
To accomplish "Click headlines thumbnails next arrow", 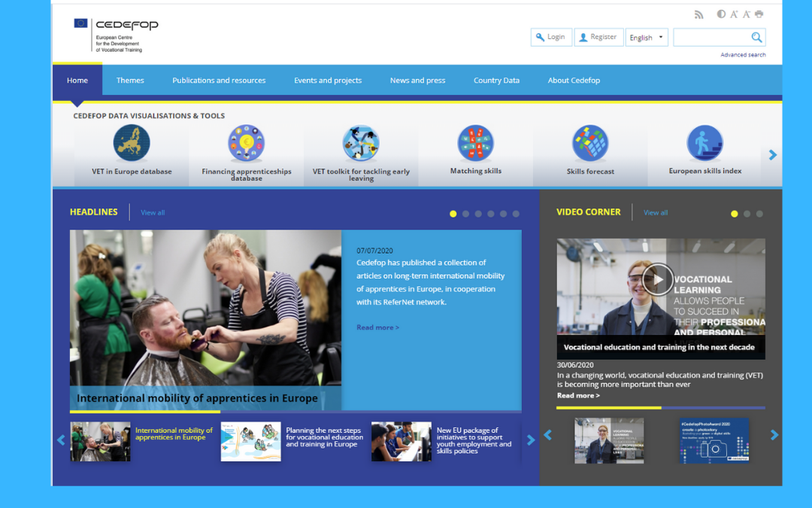I will click(531, 440).
